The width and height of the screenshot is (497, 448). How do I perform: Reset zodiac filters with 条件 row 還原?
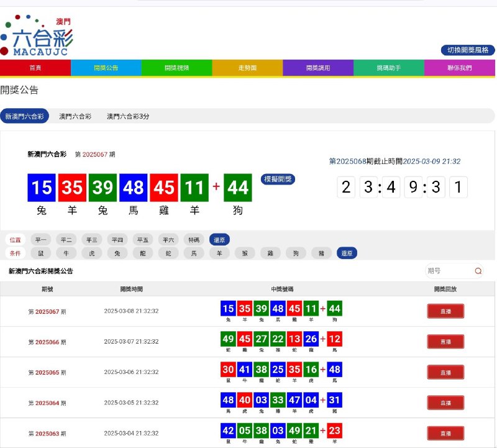point(347,253)
